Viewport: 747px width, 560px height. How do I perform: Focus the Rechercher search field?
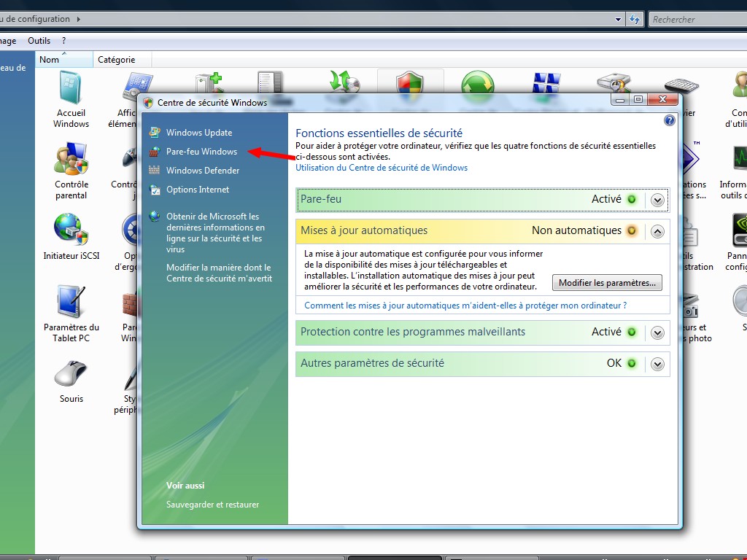tap(698, 20)
